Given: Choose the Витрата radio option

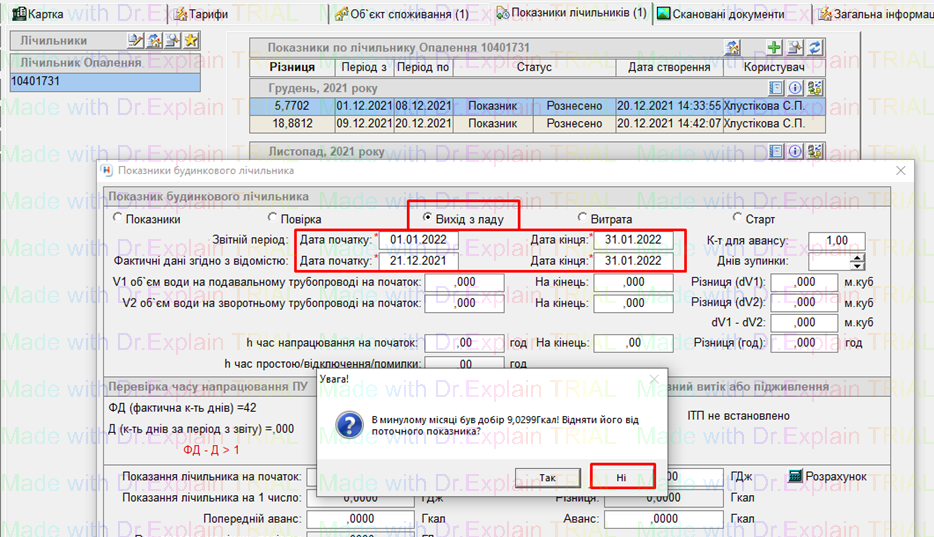Looking at the screenshot, I should [x=583, y=219].
